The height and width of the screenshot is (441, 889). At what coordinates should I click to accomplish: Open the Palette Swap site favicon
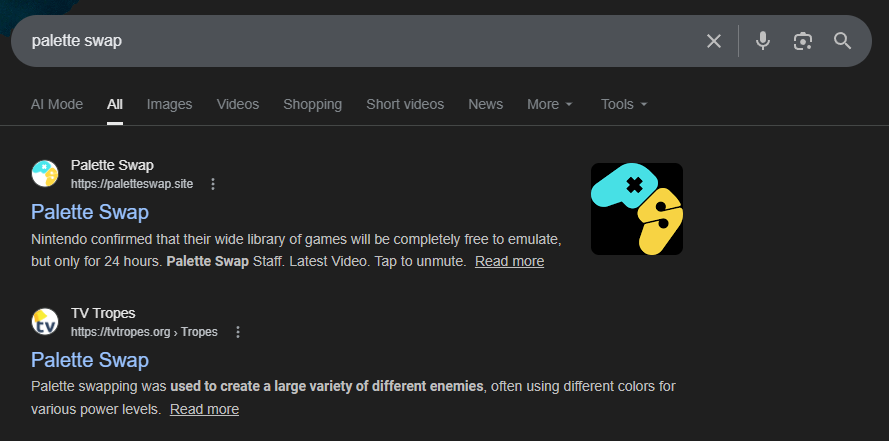click(45, 173)
